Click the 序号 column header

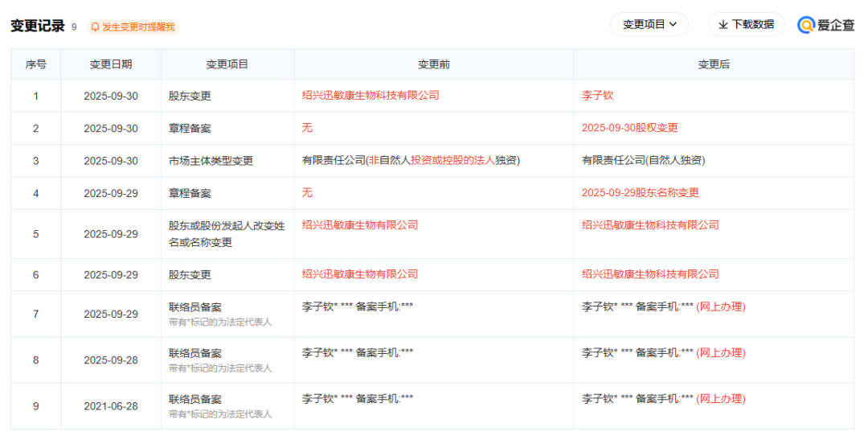click(x=35, y=64)
